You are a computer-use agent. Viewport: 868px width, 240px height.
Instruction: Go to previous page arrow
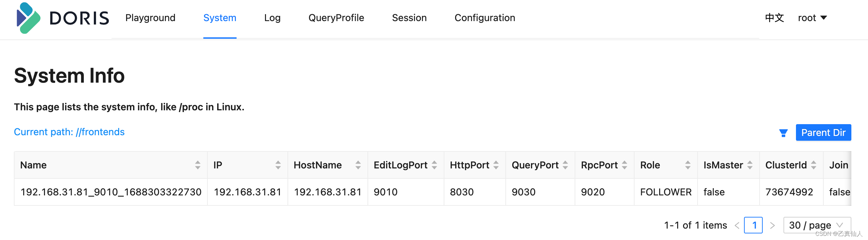[x=737, y=225]
